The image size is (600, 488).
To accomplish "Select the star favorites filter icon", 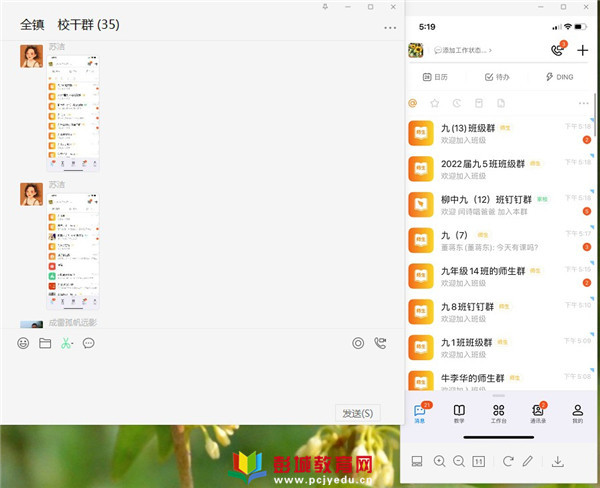I will 435,103.
